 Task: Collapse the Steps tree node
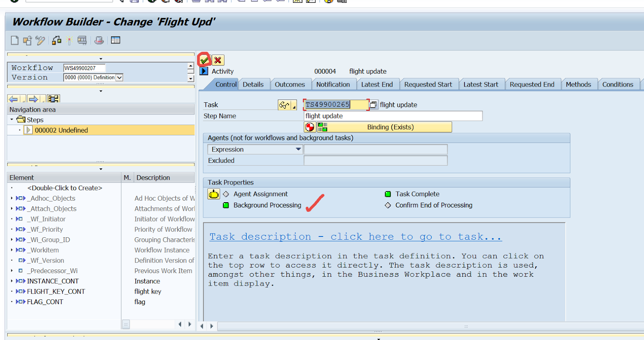tap(12, 120)
